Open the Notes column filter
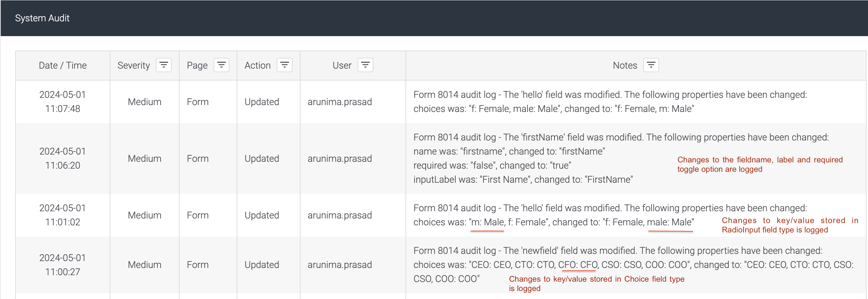 [651, 65]
